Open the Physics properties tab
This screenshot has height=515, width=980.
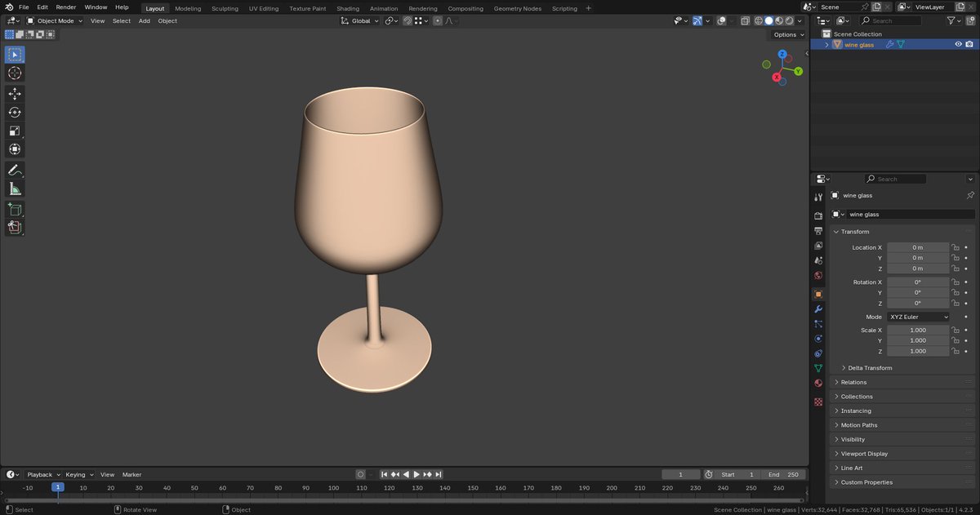click(x=818, y=339)
